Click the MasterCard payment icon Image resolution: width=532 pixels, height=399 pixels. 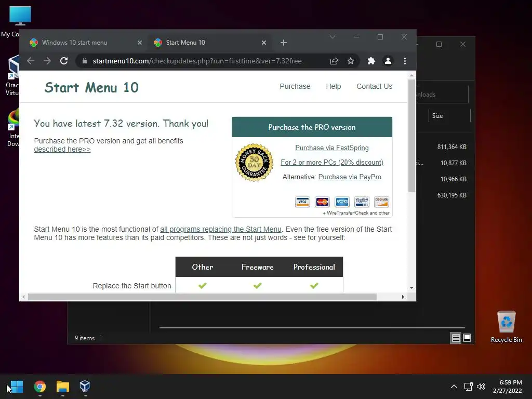coord(322,202)
